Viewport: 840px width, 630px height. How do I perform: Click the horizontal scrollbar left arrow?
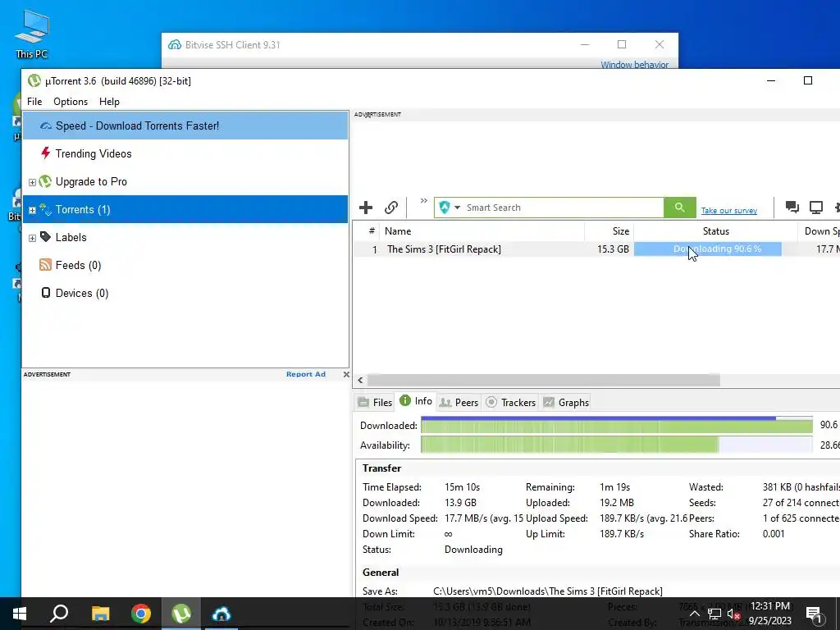pyautogui.click(x=361, y=381)
